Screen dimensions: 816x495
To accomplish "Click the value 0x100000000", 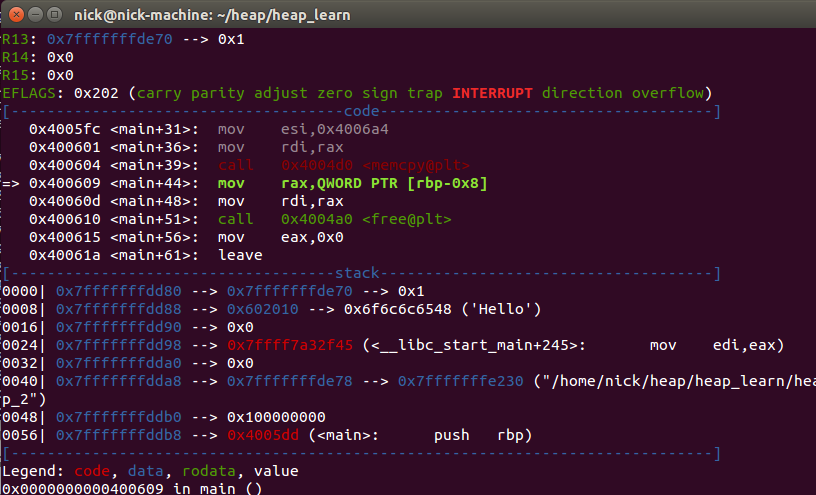I will [276, 417].
